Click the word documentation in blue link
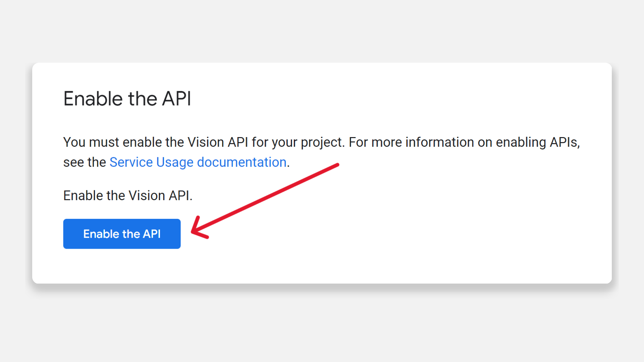The image size is (644, 362). tap(241, 162)
